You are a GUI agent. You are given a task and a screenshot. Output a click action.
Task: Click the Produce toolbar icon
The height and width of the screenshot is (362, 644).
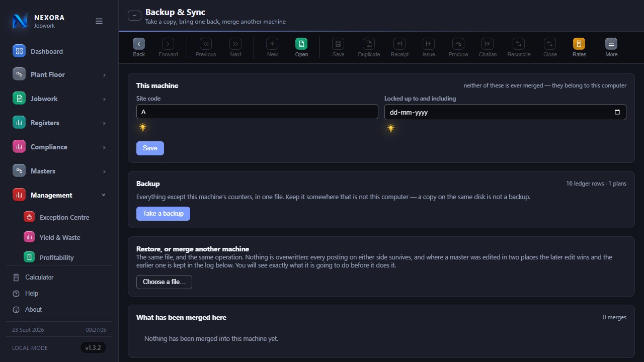(x=458, y=44)
